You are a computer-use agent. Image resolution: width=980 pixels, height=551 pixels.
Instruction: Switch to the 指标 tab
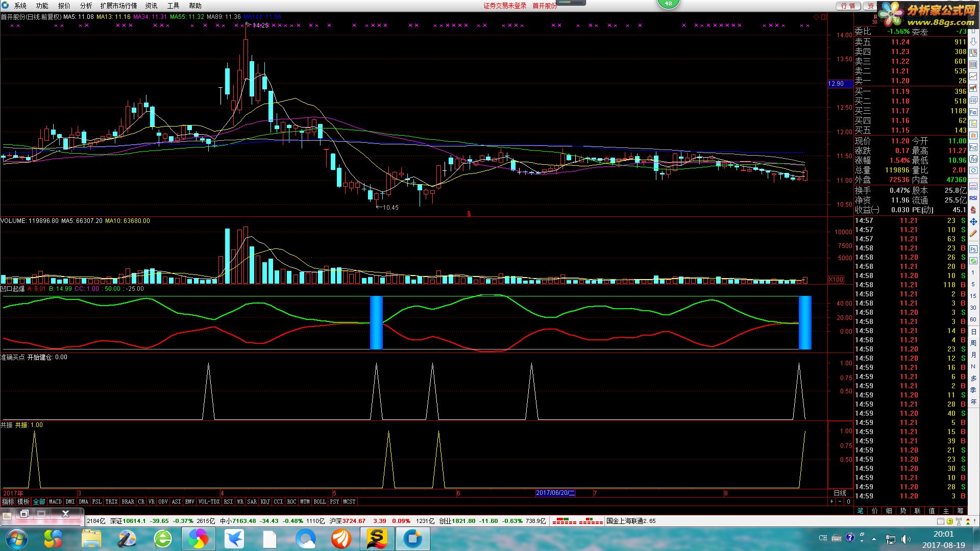click(x=8, y=502)
